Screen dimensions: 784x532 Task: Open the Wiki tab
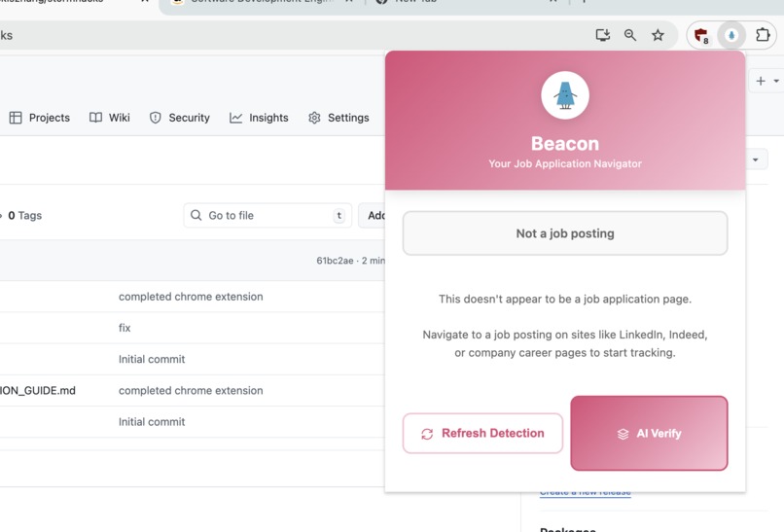coord(110,118)
